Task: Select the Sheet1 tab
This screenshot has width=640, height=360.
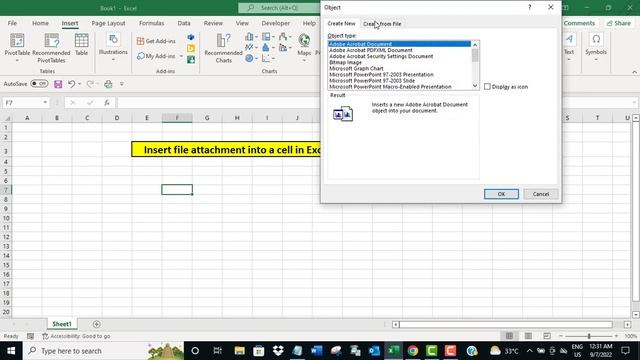Action: coord(62,324)
